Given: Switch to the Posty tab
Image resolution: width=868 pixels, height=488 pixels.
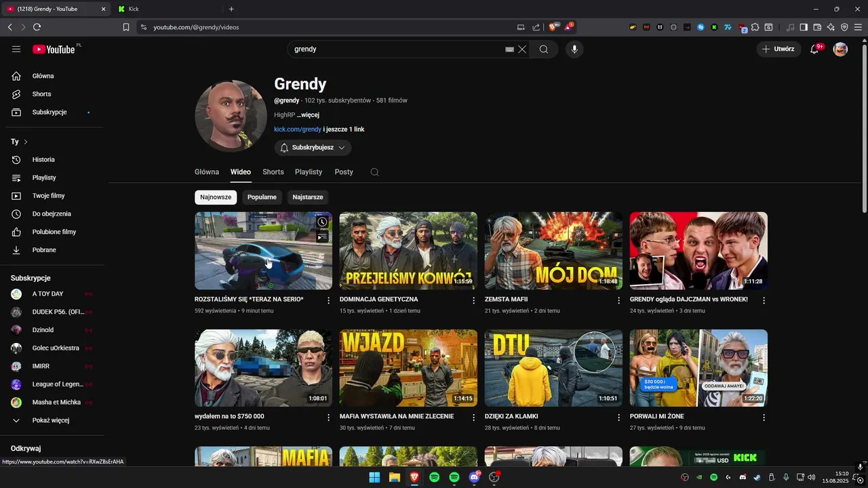Looking at the screenshot, I should 344,172.
